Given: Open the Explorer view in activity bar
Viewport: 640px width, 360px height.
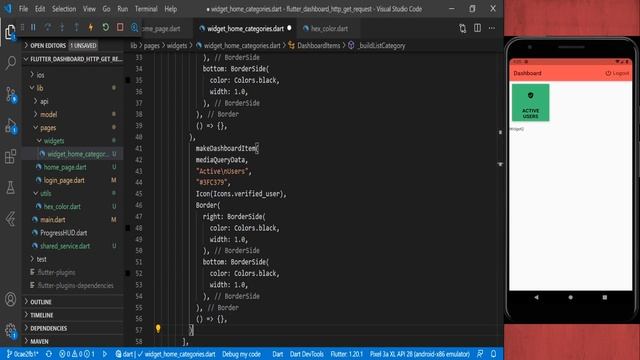Looking at the screenshot, I should pyautogui.click(x=10, y=32).
